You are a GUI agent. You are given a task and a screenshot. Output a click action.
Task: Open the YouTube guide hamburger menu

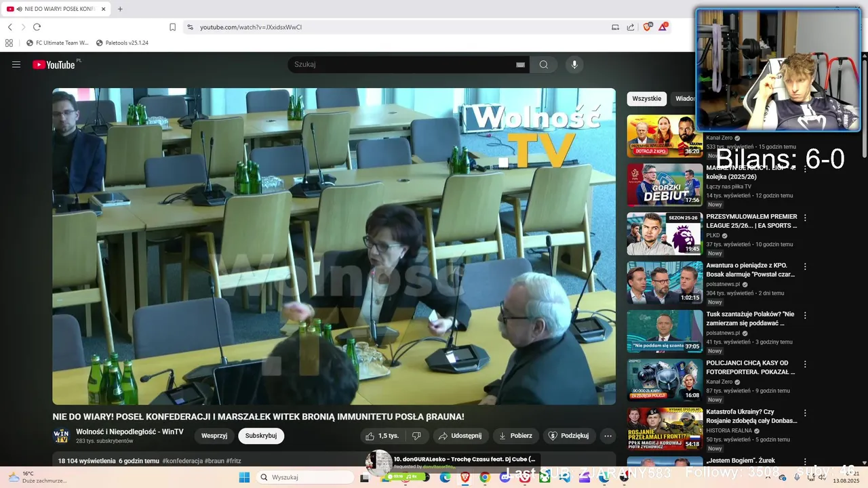tap(16, 64)
